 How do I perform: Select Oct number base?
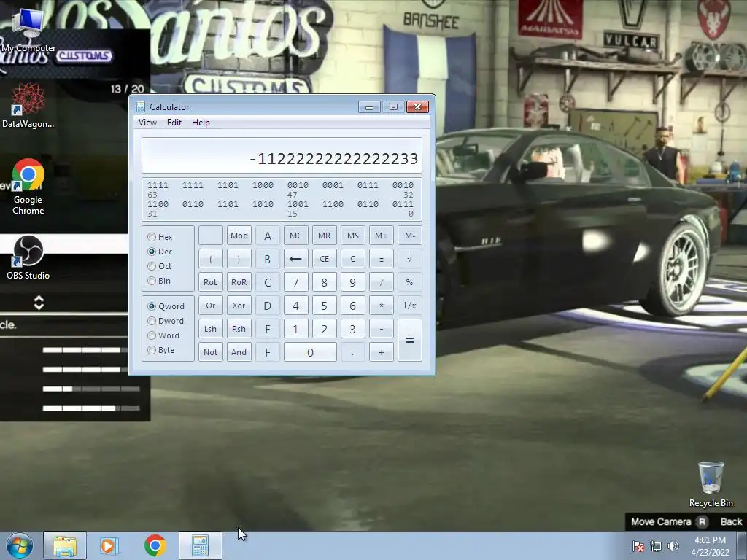[160, 266]
